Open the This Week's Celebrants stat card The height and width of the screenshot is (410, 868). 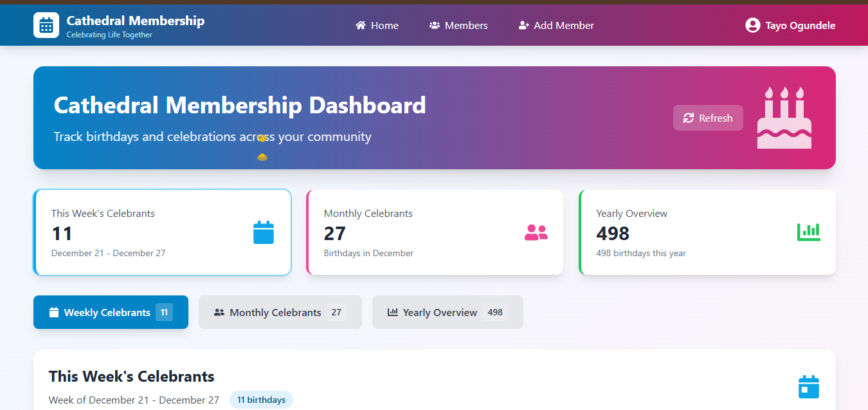tap(162, 232)
